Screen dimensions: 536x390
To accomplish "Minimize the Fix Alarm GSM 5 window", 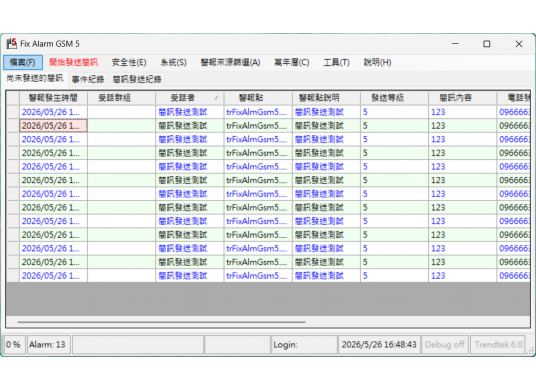I will tap(455, 44).
